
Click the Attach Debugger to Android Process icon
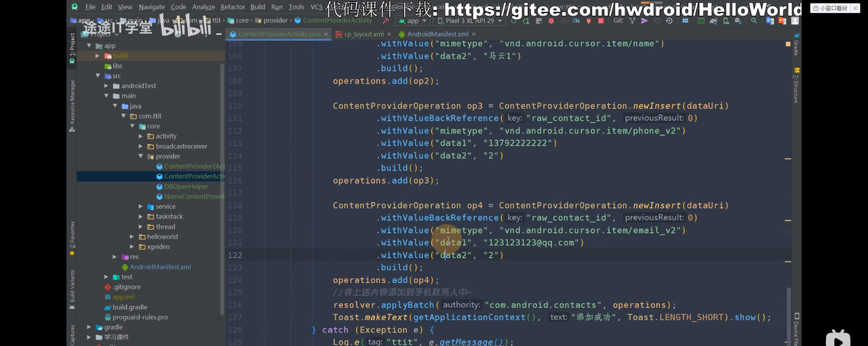pos(587,20)
